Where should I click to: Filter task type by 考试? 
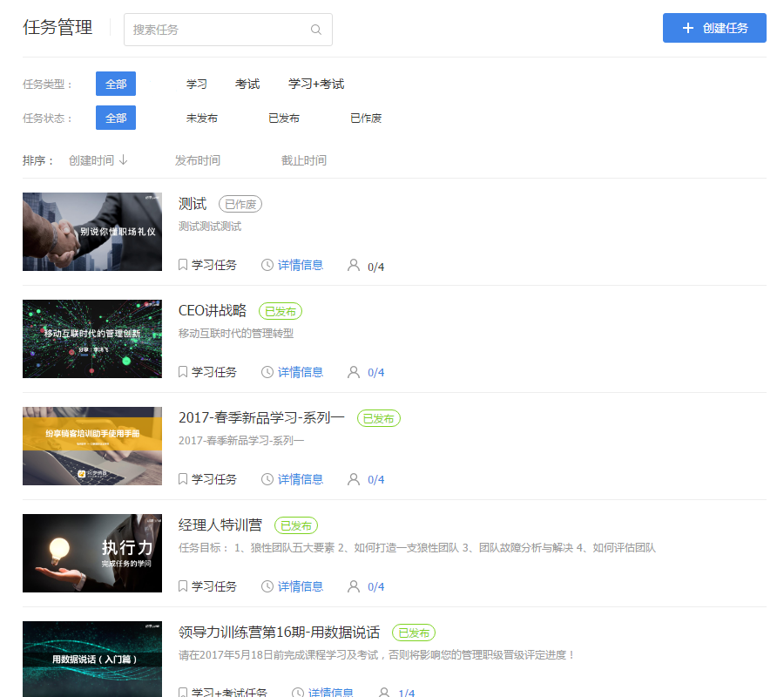click(247, 84)
